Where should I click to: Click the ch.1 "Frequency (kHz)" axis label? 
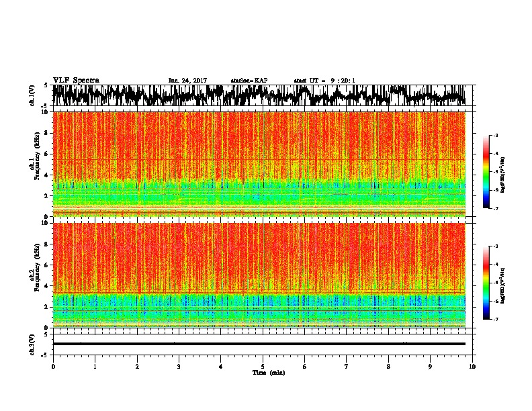coord(37,156)
